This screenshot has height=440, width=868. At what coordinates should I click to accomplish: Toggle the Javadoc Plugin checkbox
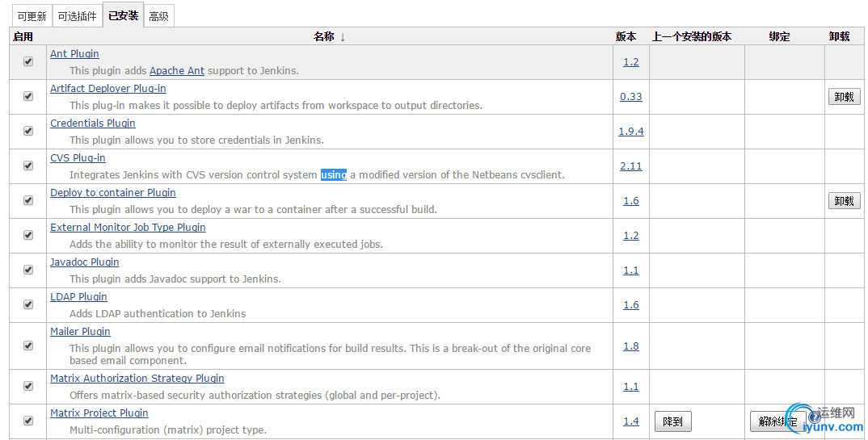tap(28, 270)
